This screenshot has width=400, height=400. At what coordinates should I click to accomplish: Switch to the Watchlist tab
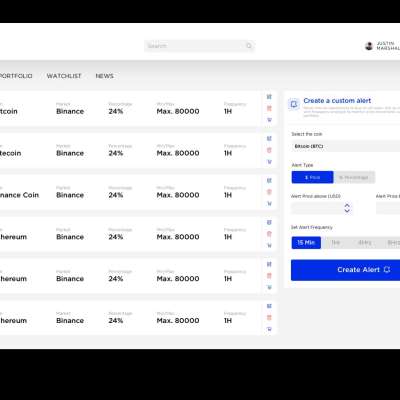tap(64, 76)
